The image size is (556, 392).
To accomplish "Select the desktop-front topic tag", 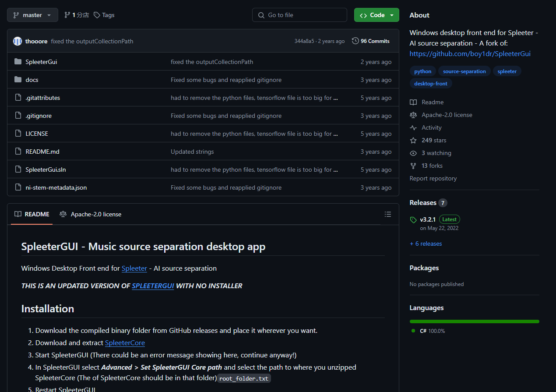I will click(x=431, y=83).
